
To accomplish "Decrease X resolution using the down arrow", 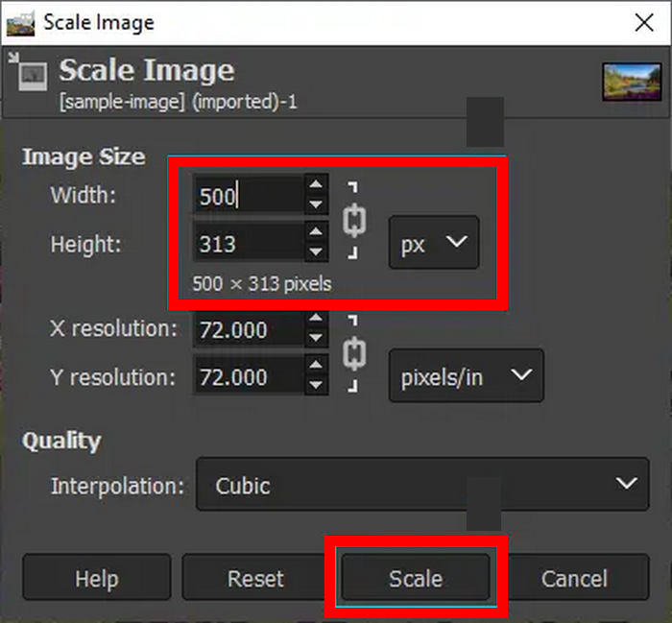I will [x=316, y=340].
